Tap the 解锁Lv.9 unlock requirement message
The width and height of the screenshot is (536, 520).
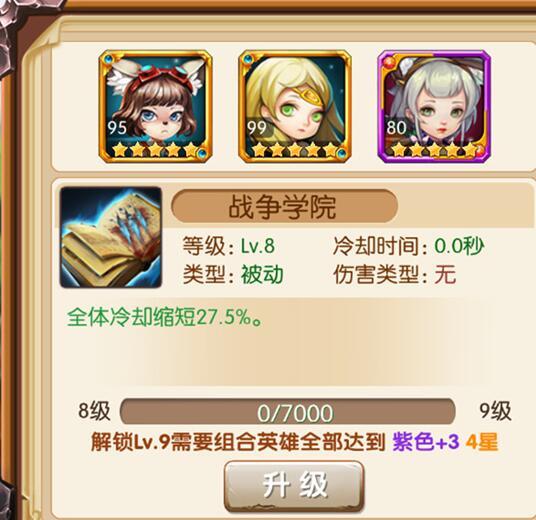294,442
